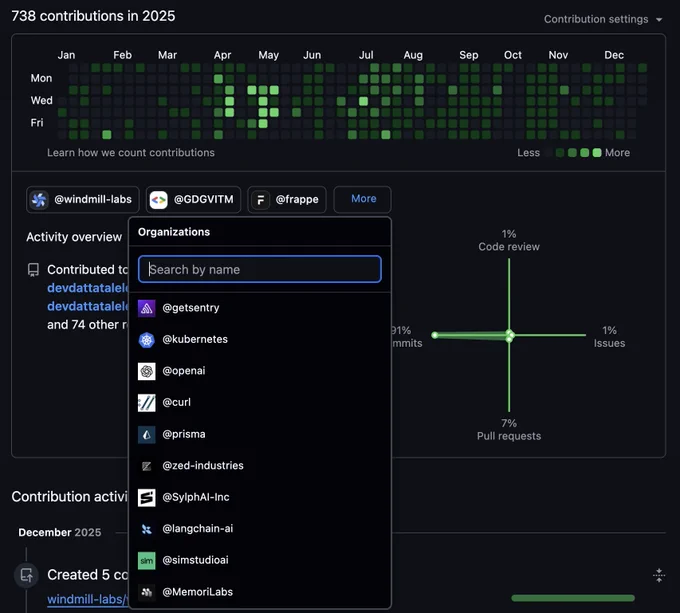The height and width of the screenshot is (613, 680).
Task: Click the @SylphAI-Inc logo icon
Action: 147,497
